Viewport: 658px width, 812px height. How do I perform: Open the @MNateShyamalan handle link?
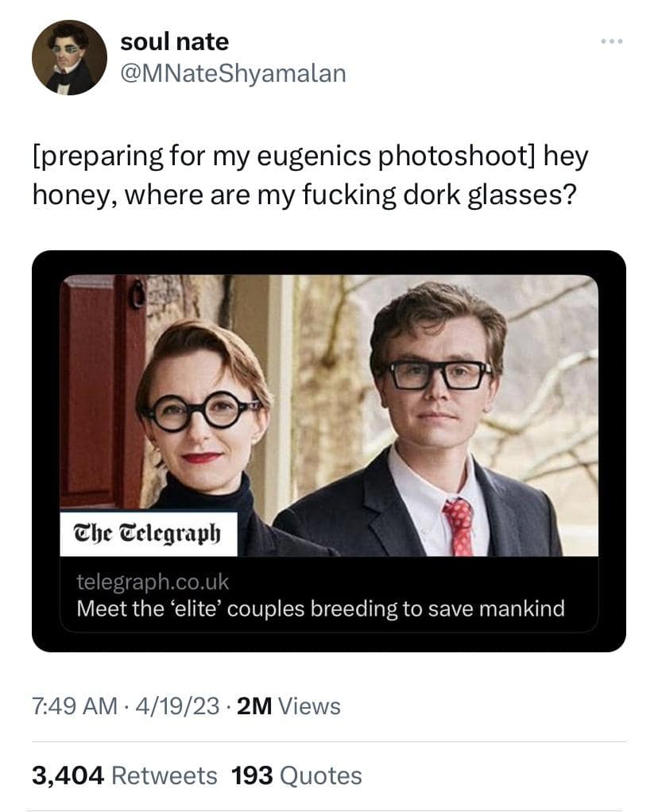coord(233,73)
